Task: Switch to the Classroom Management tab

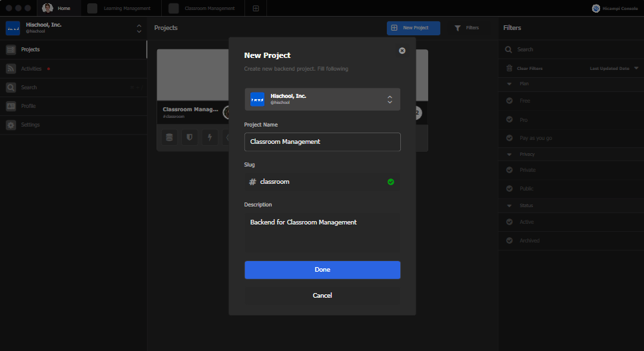Action: click(209, 9)
